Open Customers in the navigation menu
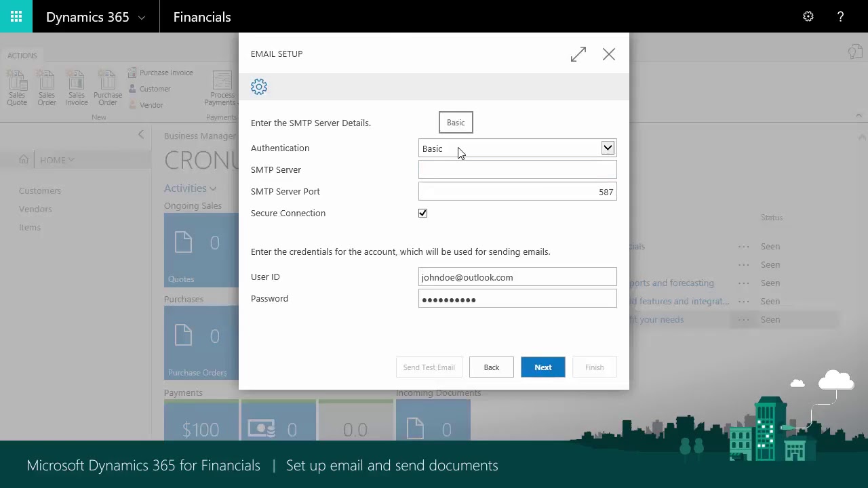Viewport: 868px width, 488px height. [x=40, y=191]
